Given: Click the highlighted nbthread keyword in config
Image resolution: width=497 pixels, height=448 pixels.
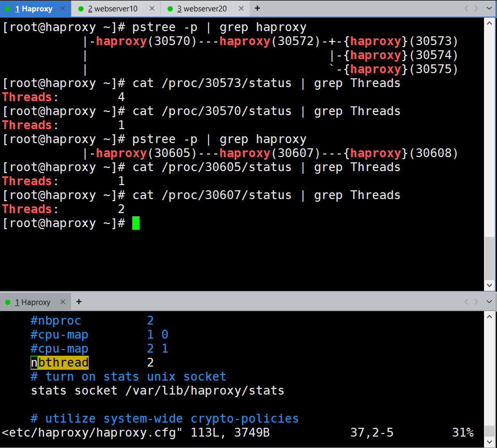Looking at the screenshot, I should tap(60, 362).
